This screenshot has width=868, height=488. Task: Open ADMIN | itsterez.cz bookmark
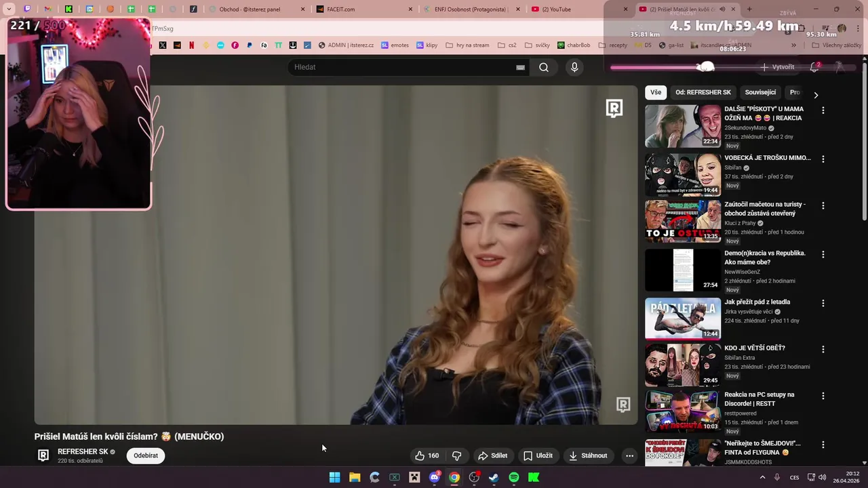(346, 45)
